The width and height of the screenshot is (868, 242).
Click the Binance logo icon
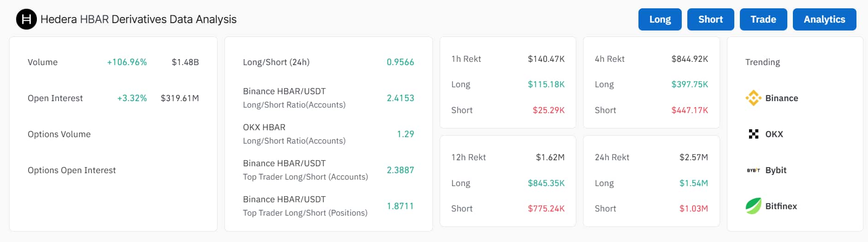753,98
